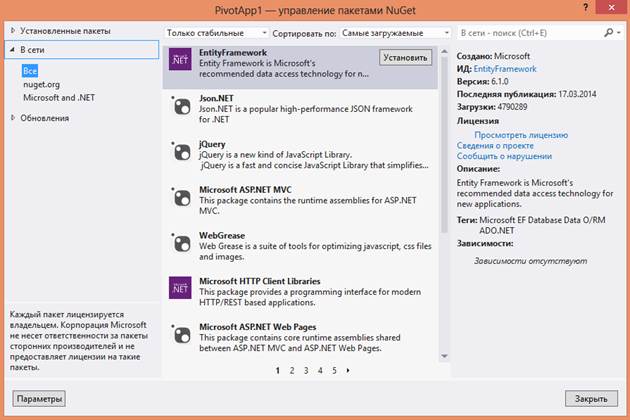Select the nuget.org source

pos(41,84)
